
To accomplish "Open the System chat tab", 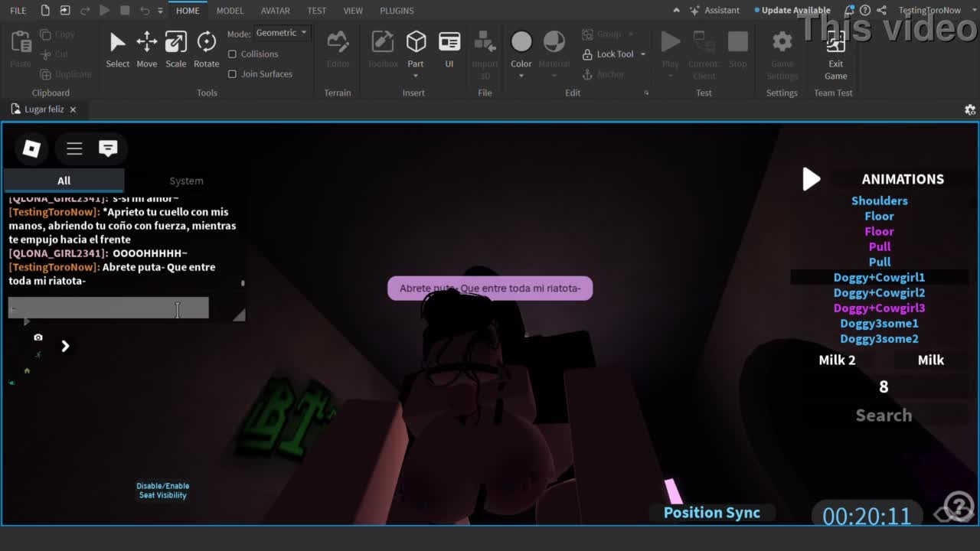I will click(x=186, y=181).
